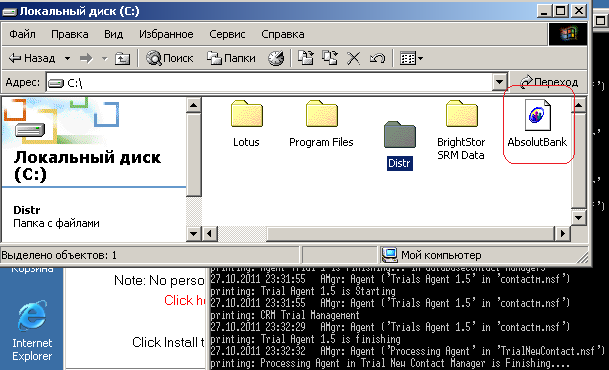Open the Сервис menu

coord(227,34)
